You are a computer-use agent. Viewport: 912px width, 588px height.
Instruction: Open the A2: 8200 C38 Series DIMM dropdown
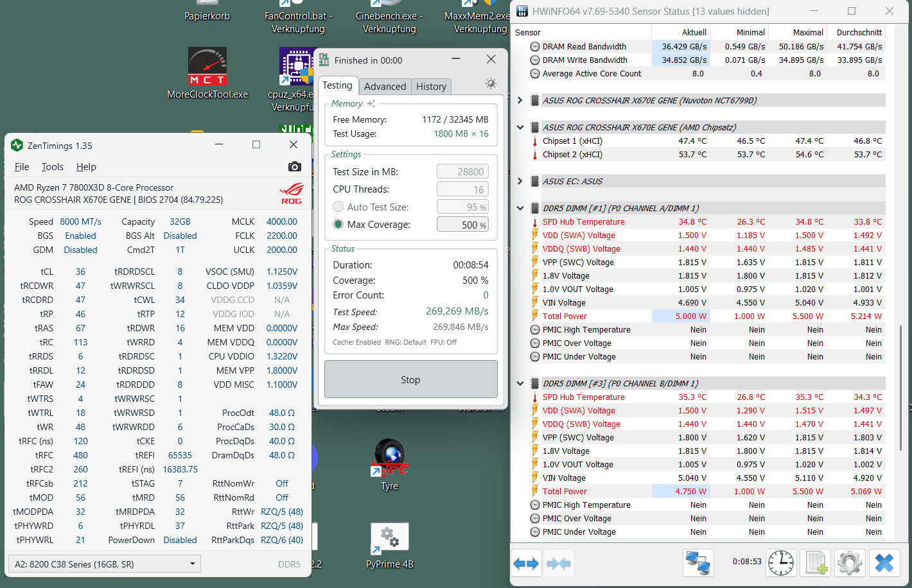[105, 564]
